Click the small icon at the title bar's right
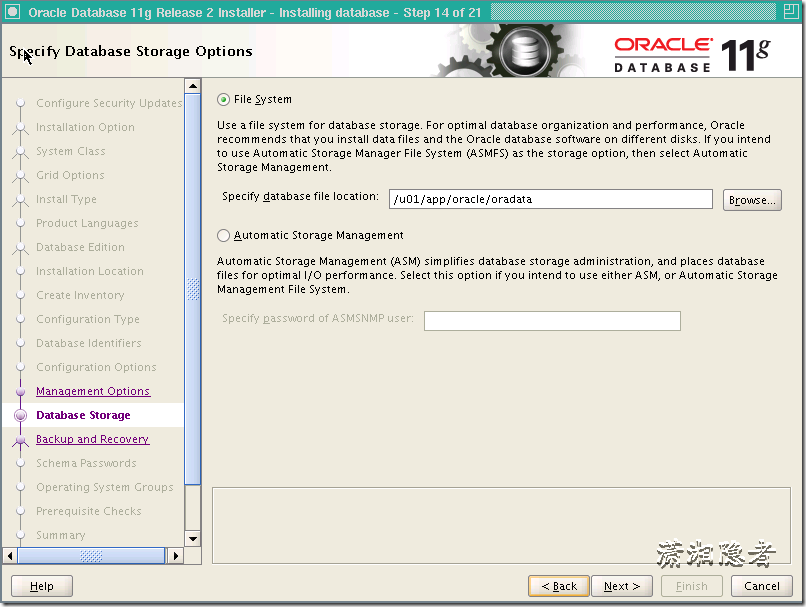 point(790,11)
